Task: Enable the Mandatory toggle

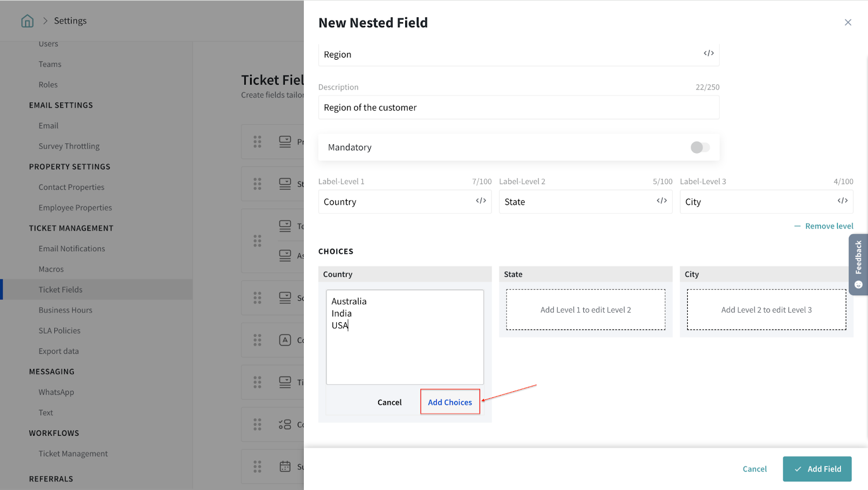Action: click(x=700, y=148)
